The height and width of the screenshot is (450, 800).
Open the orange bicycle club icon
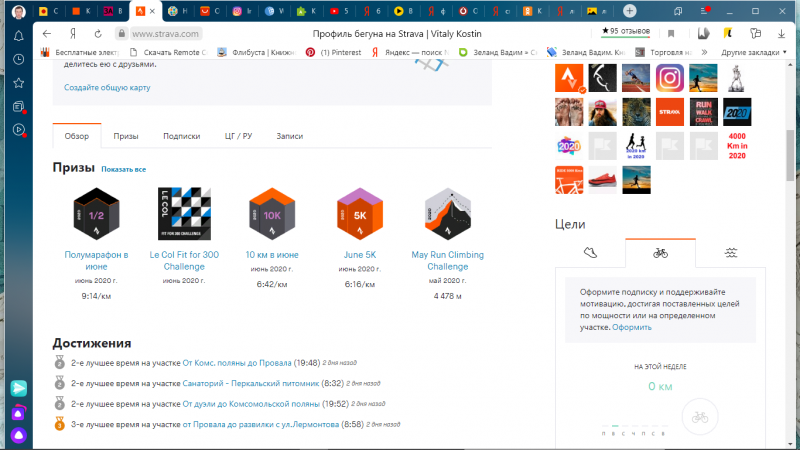pos(569,180)
